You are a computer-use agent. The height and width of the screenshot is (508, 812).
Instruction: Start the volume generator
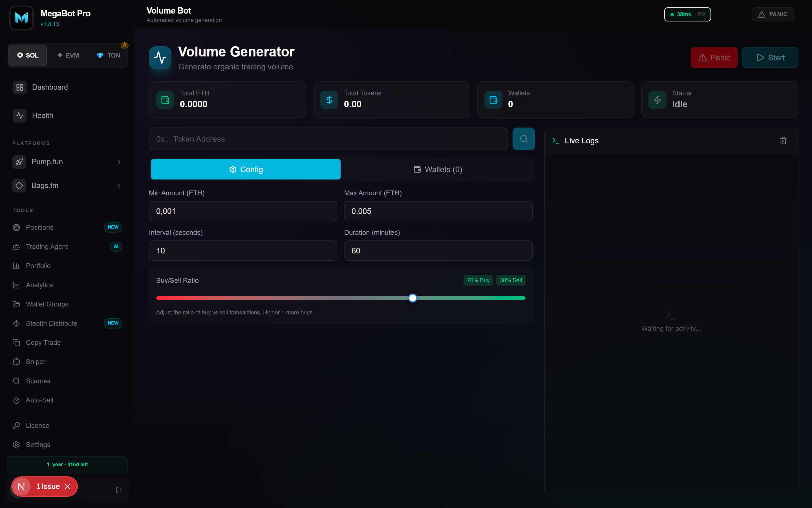click(770, 58)
